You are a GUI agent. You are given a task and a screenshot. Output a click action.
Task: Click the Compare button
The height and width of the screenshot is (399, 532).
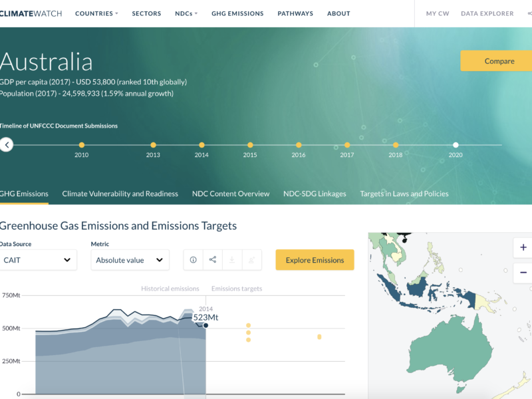(499, 61)
